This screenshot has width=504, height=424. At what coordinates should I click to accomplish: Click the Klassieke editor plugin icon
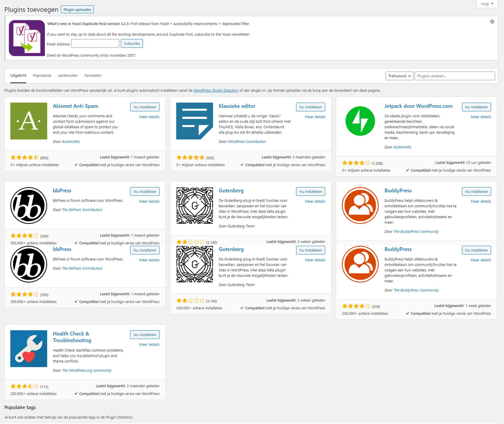coord(195,121)
